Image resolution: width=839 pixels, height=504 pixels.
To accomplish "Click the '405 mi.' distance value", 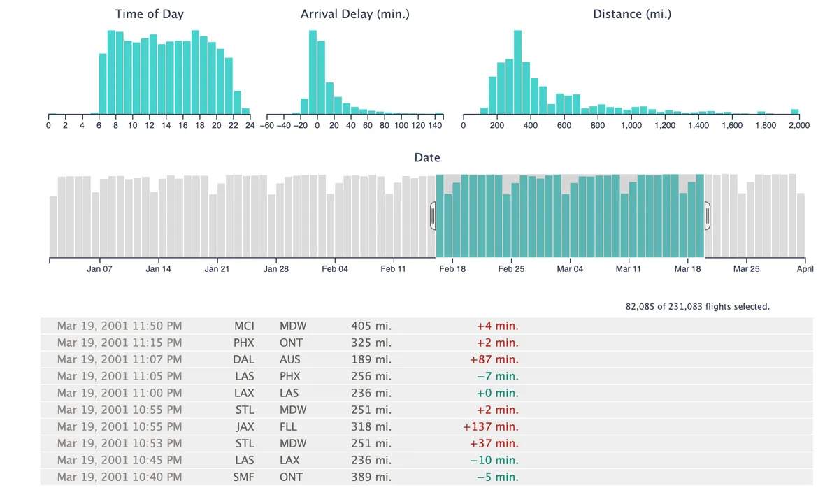I will coord(371,326).
